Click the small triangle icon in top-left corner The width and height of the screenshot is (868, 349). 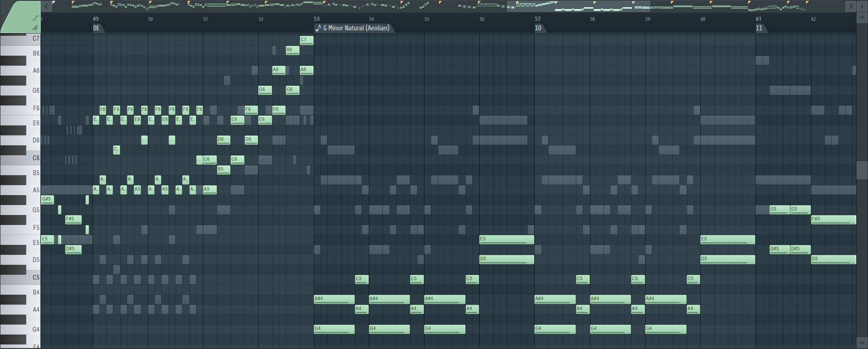point(35,28)
